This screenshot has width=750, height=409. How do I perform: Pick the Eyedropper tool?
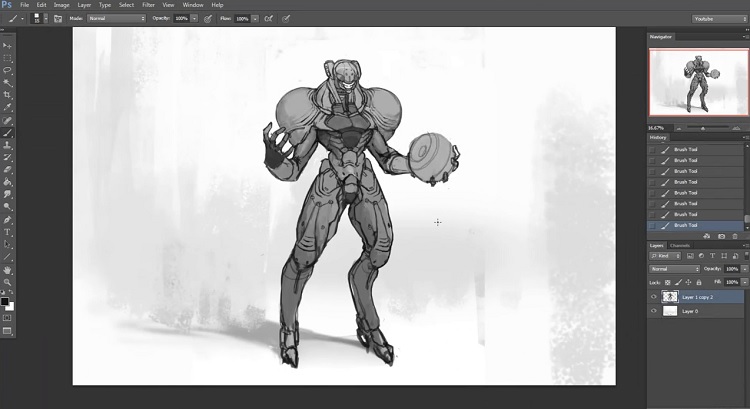coord(8,107)
